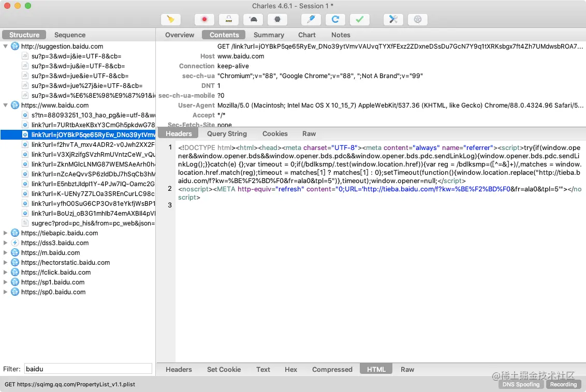Screen dimensions: 586x392
Task: Collapse the suggestion.baidu.com host node
Action: [5, 47]
